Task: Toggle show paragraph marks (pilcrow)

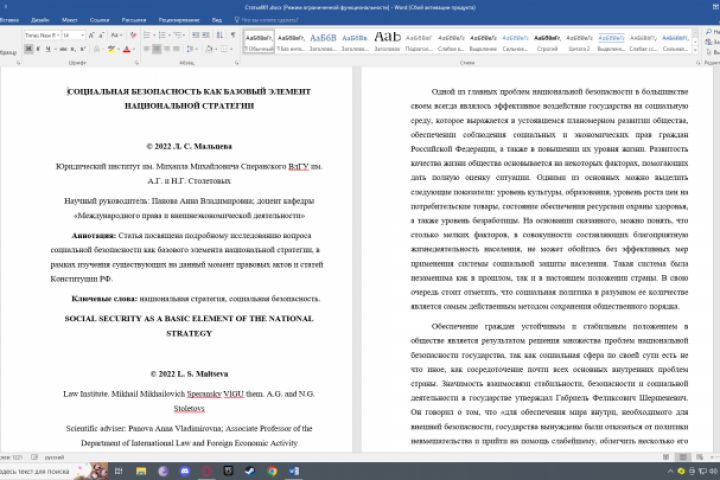Action: click(x=233, y=35)
